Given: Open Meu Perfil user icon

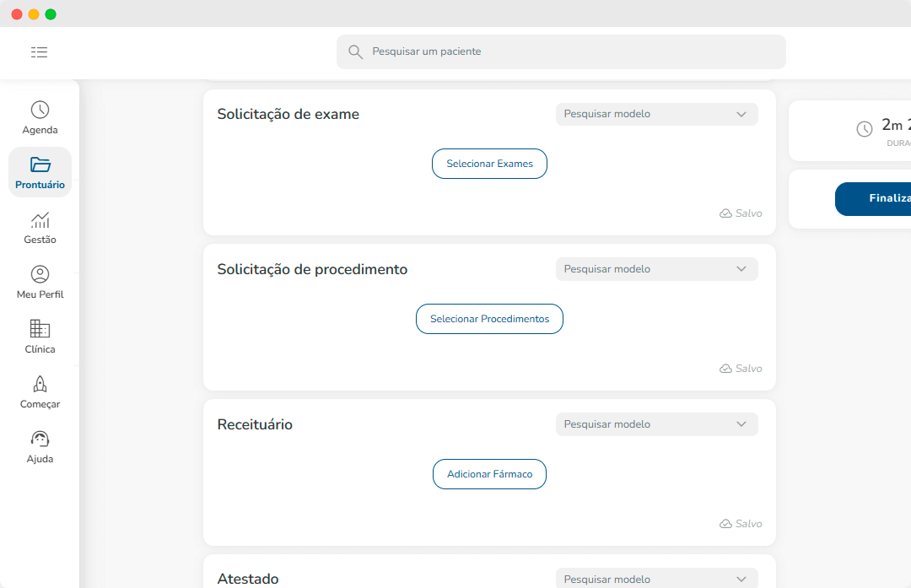Looking at the screenshot, I should 40,274.
